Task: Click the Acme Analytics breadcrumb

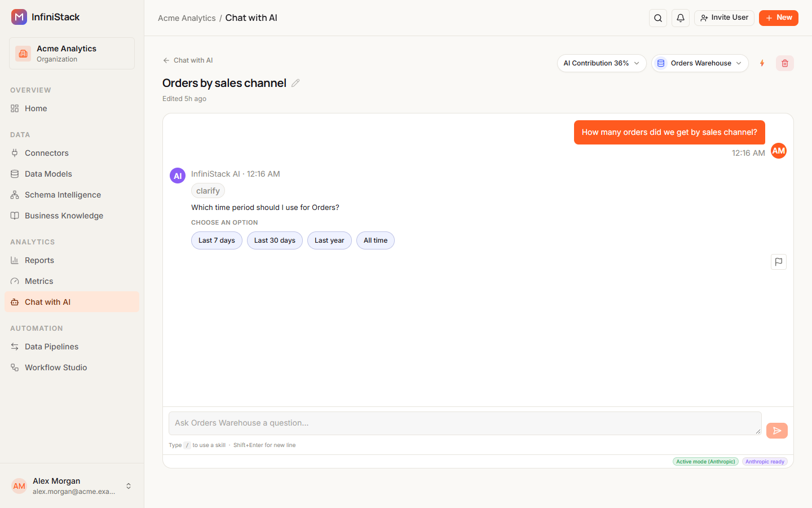Action: [187, 18]
